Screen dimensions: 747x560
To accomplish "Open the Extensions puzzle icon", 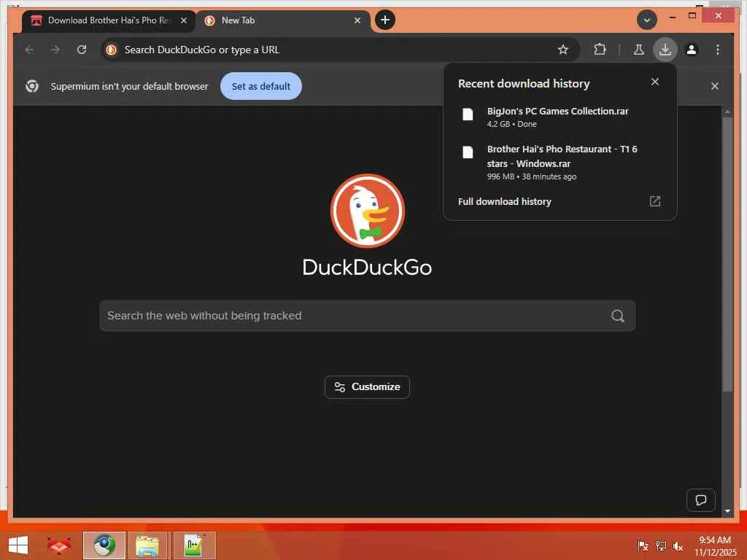I will pyautogui.click(x=600, y=50).
